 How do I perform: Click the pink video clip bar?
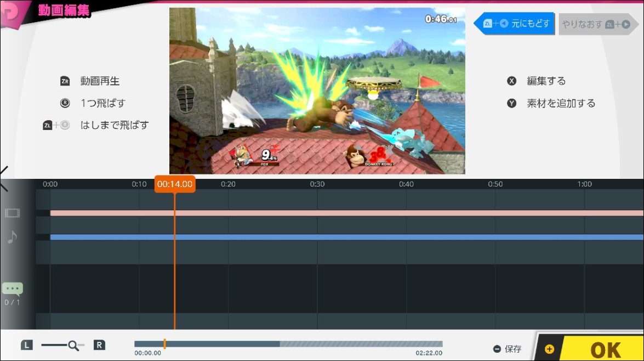346,213
